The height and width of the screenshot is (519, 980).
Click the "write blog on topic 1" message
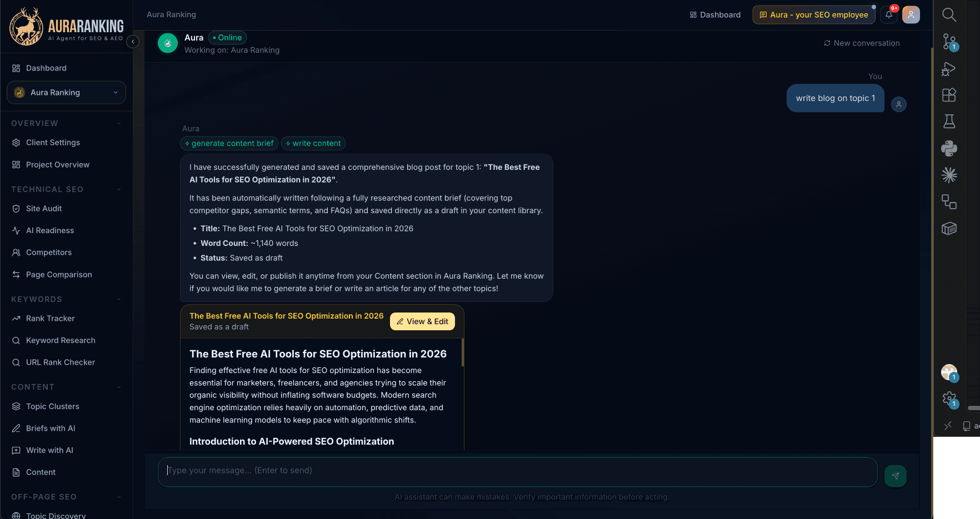(x=835, y=98)
